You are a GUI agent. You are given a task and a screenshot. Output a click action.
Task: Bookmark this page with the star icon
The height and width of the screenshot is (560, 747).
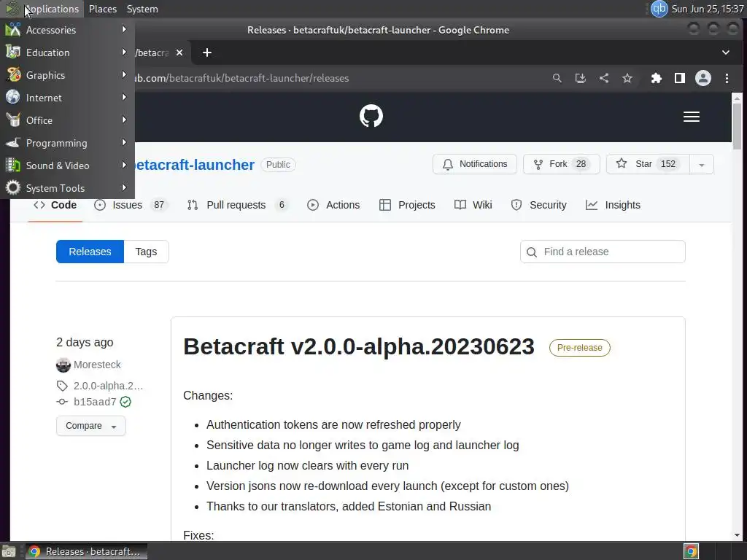(x=627, y=78)
